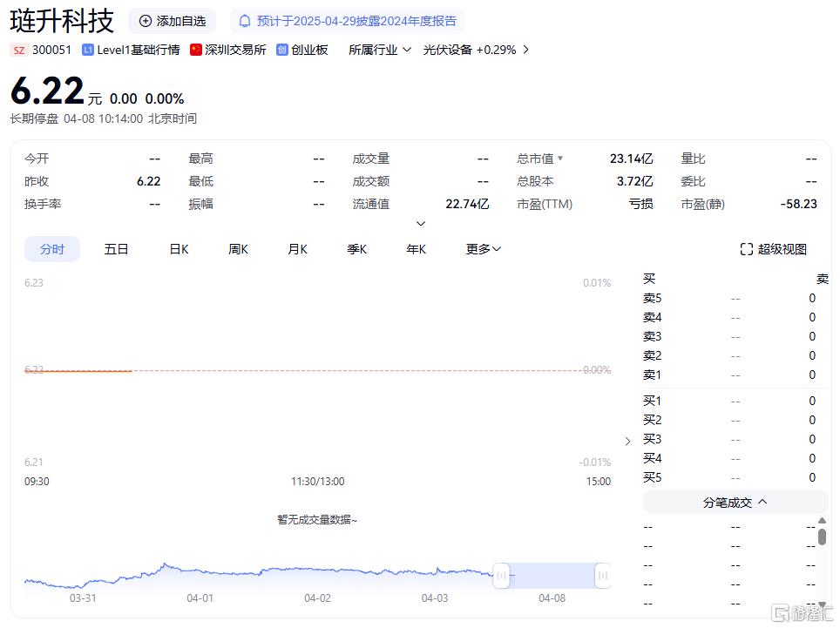Open the 更多 chart period dropdown
The height and width of the screenshot is (628, 840).
(x=484, y=249)
